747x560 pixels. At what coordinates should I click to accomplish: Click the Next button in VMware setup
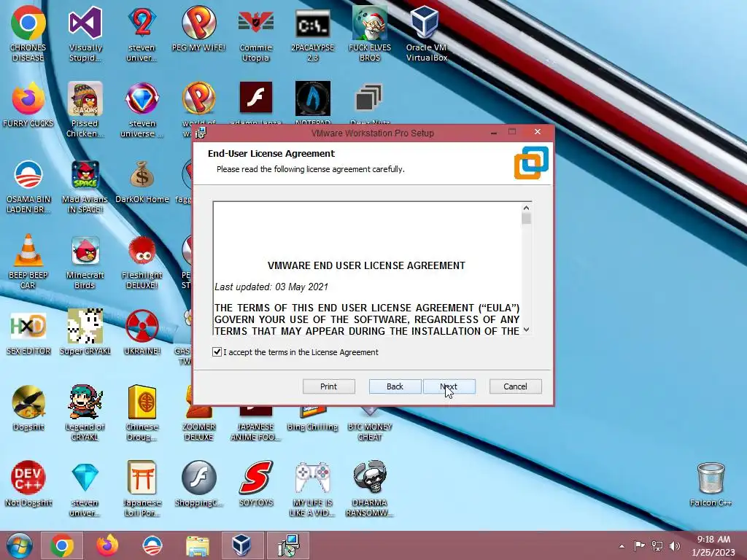click(449, 386)
